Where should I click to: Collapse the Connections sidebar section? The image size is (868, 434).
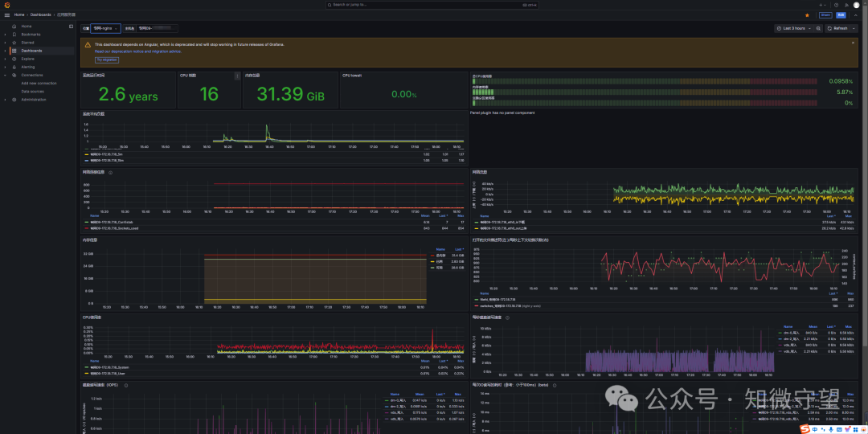[6, 75]
